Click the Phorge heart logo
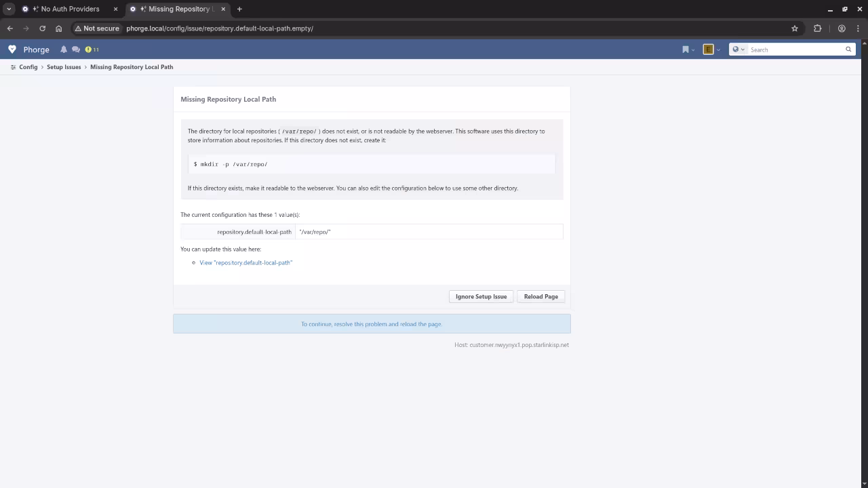 click(12, 49)
